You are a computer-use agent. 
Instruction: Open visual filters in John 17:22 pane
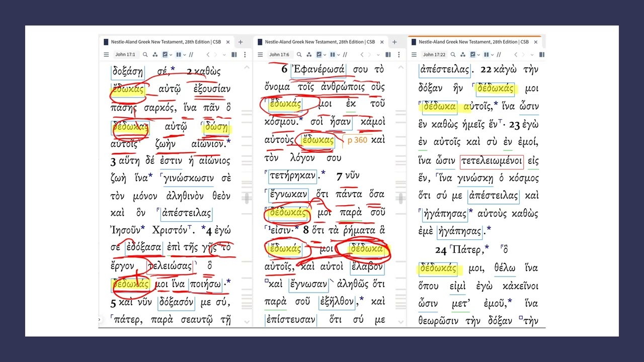463,54
